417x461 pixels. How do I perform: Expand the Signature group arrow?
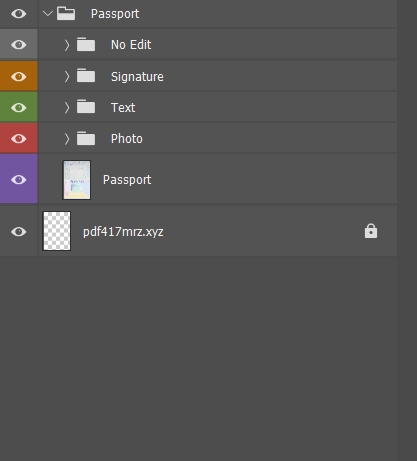pyautogui.click(x=67, y=76)
